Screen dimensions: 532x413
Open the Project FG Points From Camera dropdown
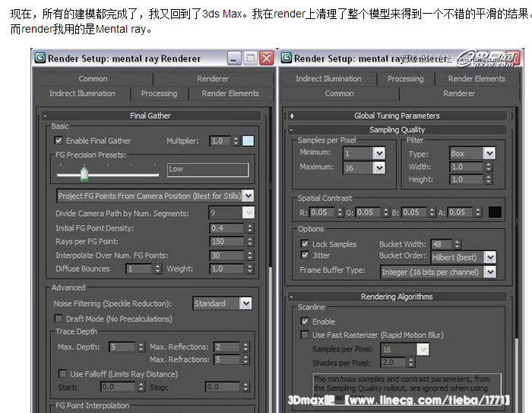249,195
